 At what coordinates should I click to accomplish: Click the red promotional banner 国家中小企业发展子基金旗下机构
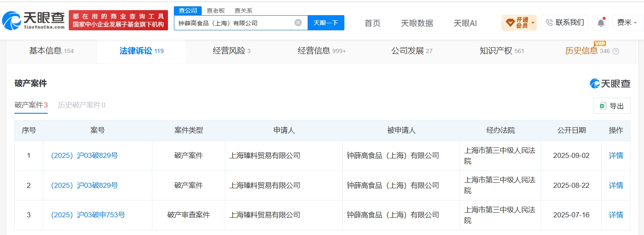(x=118, y=20)
